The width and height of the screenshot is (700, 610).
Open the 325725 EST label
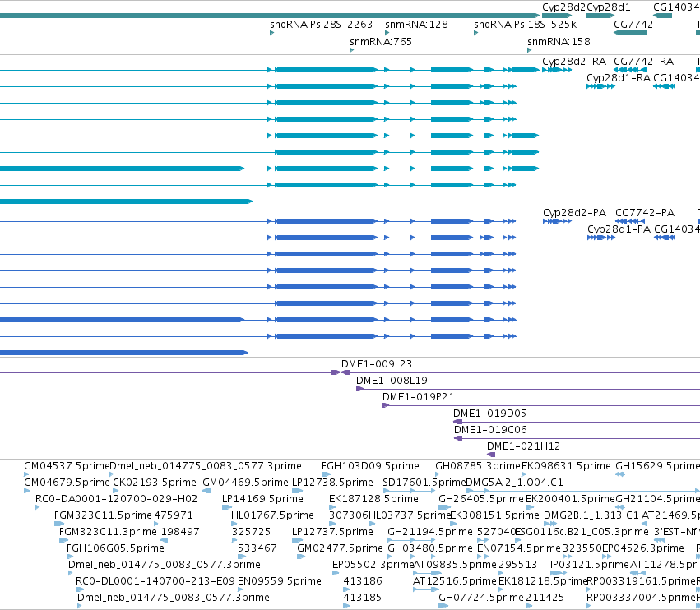251,532
